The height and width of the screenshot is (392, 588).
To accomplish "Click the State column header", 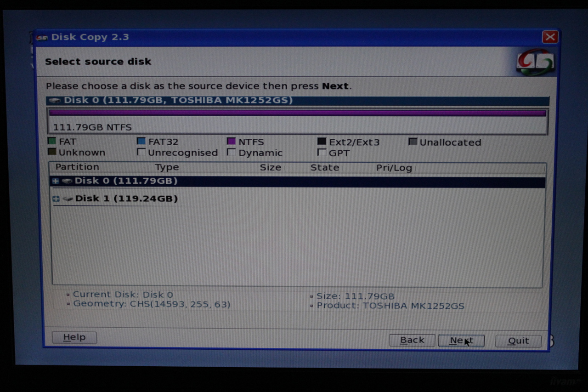I will [x=324, y=168].
